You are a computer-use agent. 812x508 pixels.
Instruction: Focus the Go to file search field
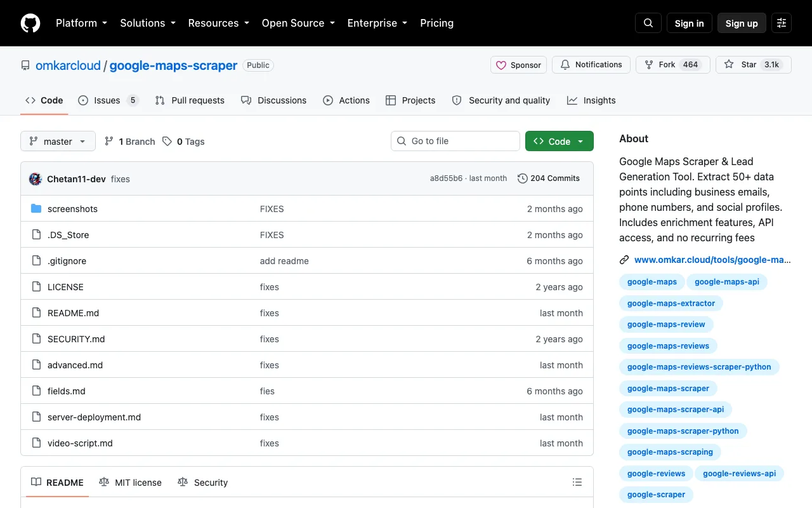[x=455, y=141]
